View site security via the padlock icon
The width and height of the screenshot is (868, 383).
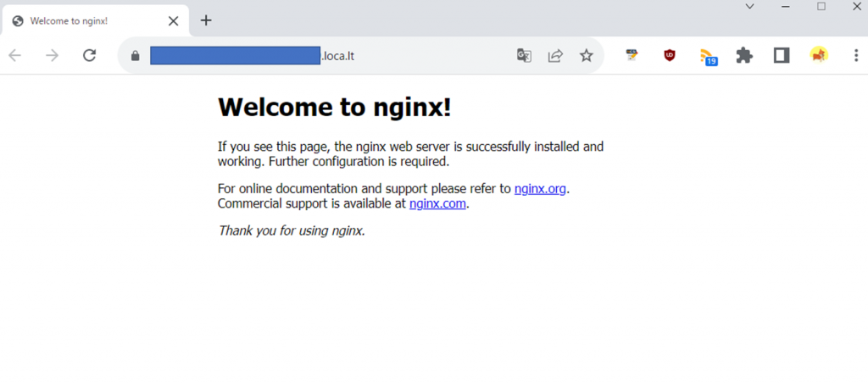point(135,56)
